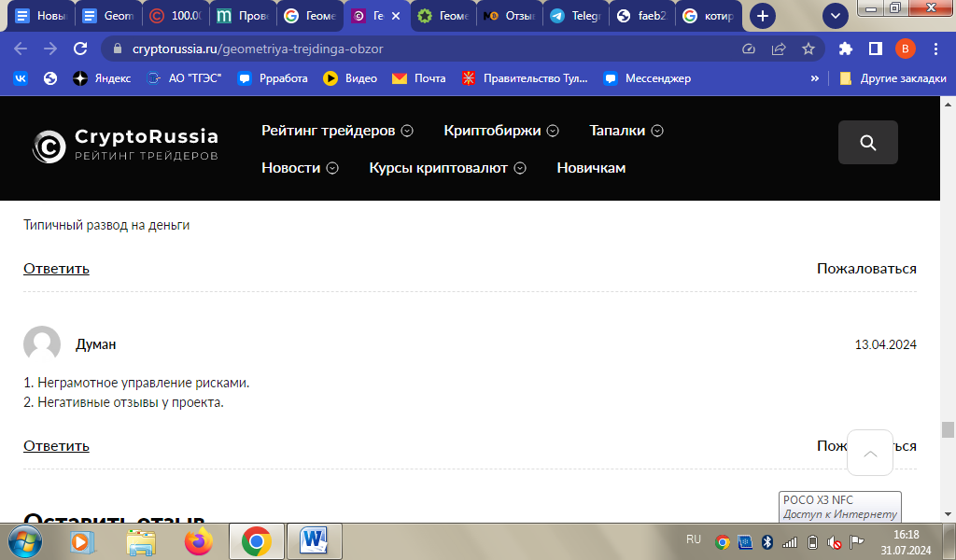The width and height of the screenshot is (956, 560).
Task: Open Chrome three-dot menu
Action: point(935,49)
